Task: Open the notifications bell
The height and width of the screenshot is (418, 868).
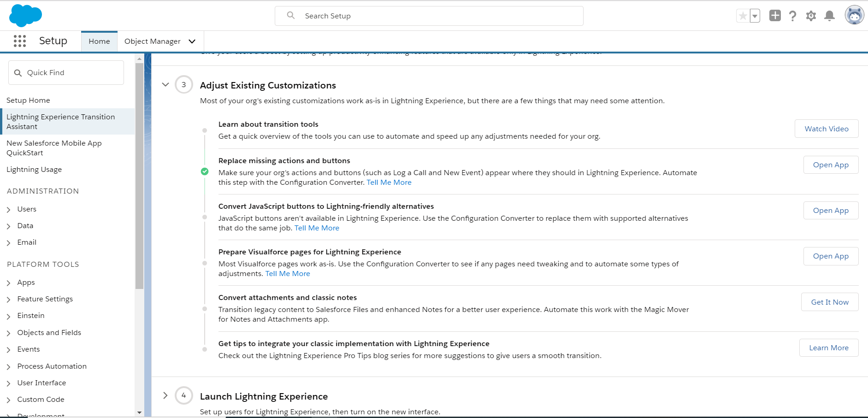Action: pyautogui.click(x=829, y=15)
